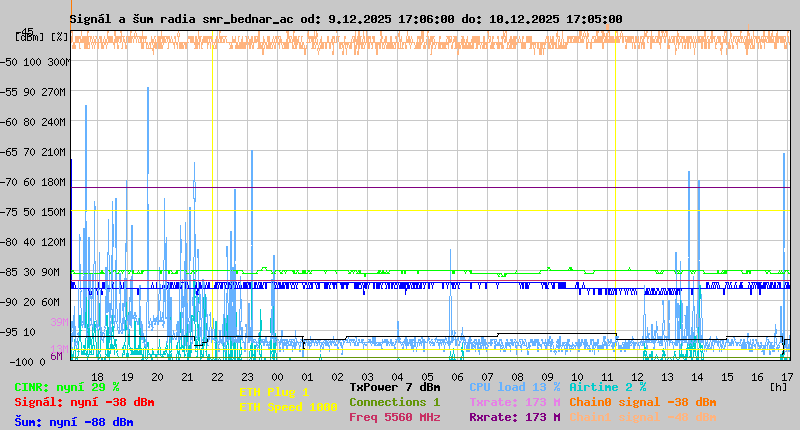
Task: Click the blue Šum legend label
Action: tap(74, 422)
